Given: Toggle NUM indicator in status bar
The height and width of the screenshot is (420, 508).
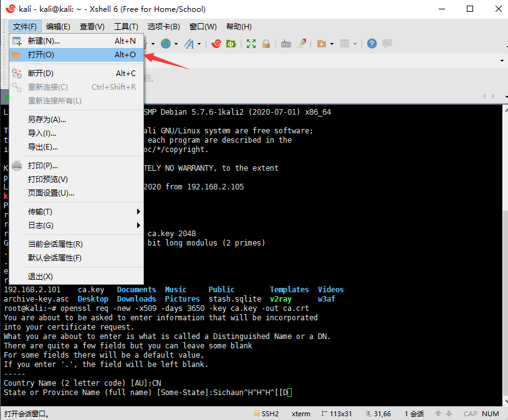Looking at the screenshot, I should (x=491, y=413).
